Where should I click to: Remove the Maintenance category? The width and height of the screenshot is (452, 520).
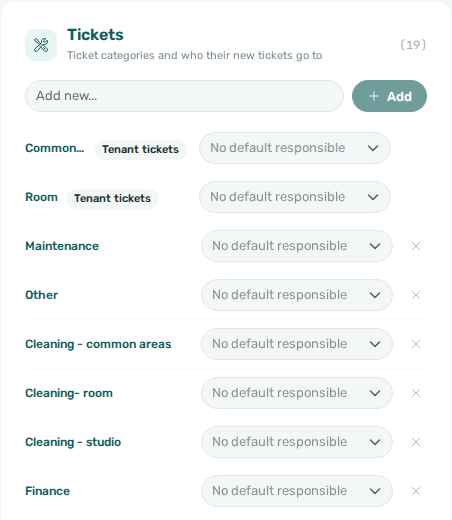pos(416,246)
